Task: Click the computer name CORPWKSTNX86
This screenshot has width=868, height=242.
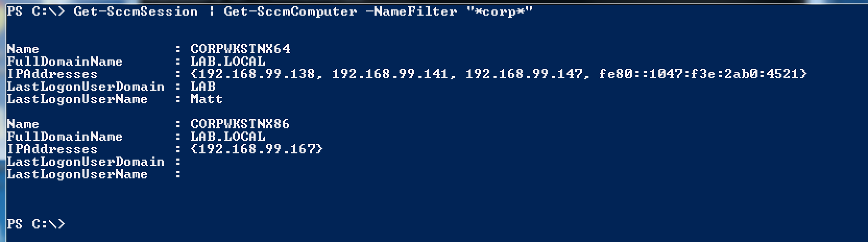Action: 240,124
